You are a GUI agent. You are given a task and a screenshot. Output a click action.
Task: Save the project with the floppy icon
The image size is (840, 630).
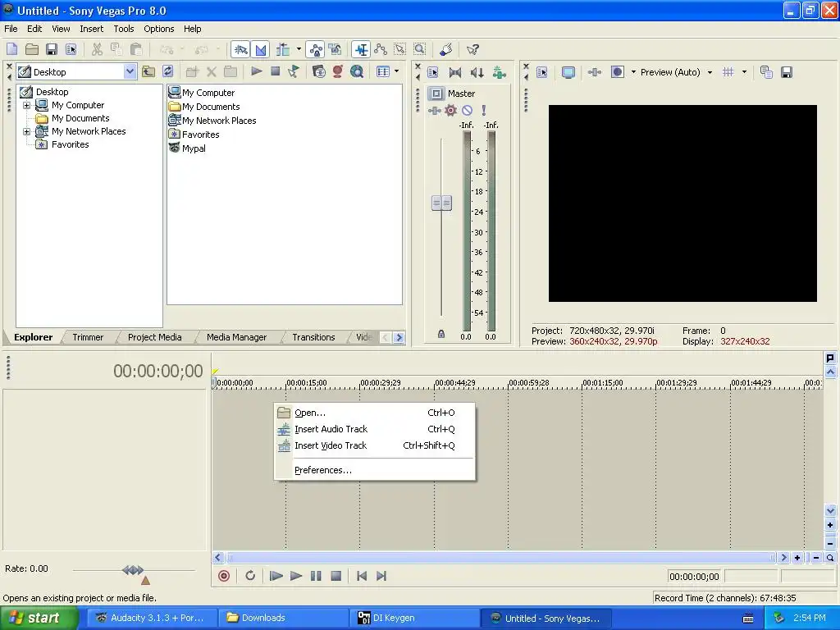coord(52,50)
